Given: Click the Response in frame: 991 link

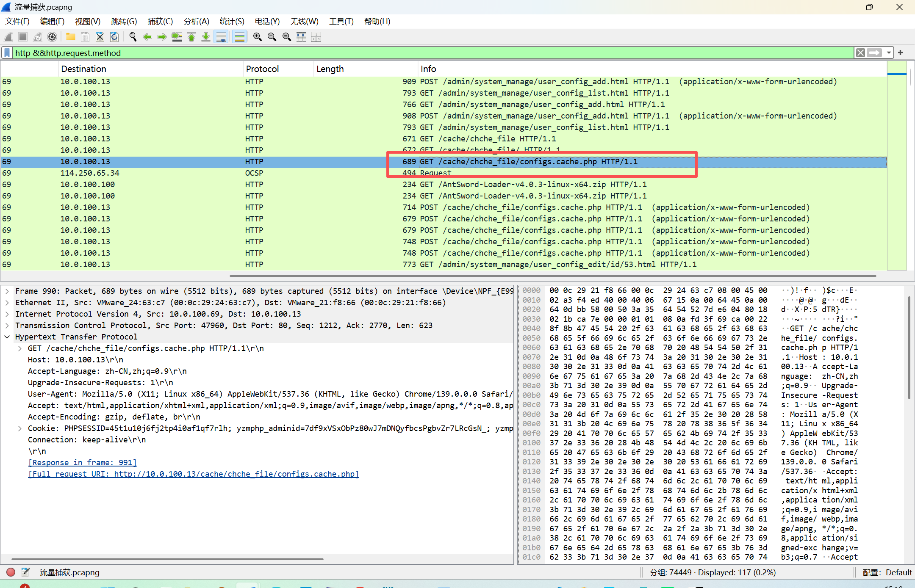Looking at the screenshot, I should pyautogui.click(x=83, y=463).
